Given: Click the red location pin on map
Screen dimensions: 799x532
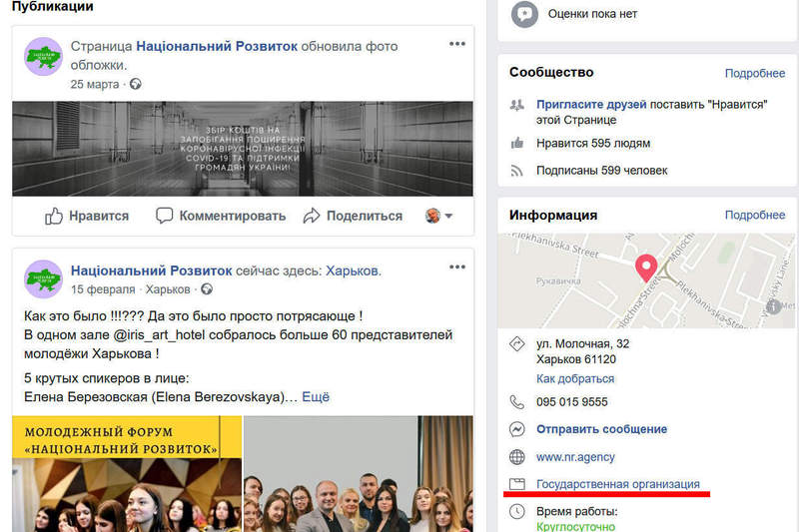Looking at the screenshot, I should (x=645, y=267).
